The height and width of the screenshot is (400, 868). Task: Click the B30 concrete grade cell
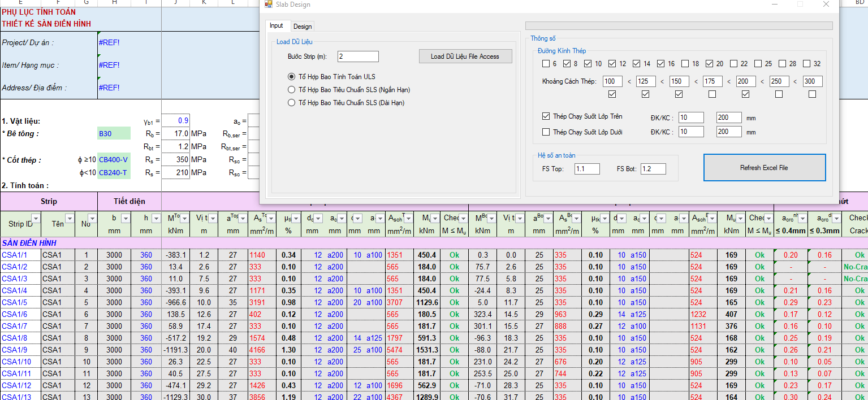click(114, 134)
